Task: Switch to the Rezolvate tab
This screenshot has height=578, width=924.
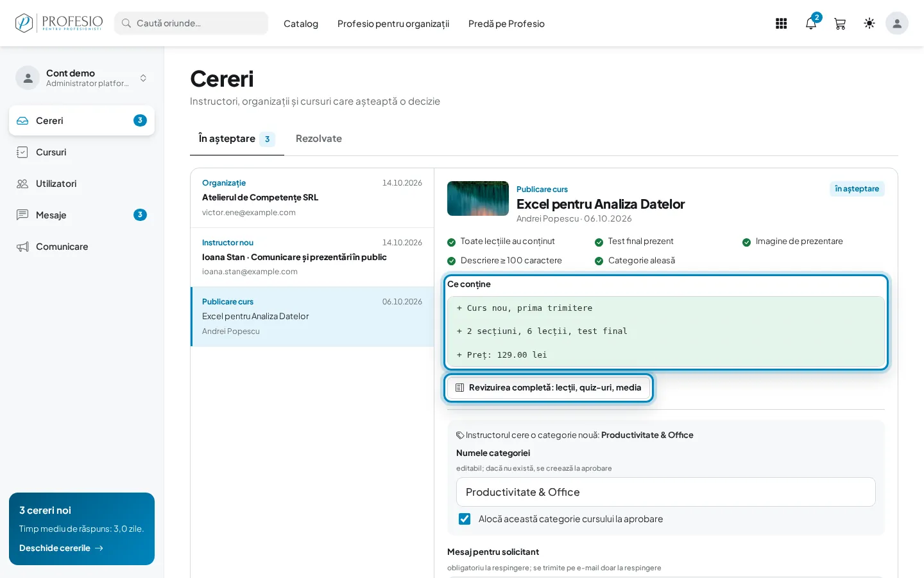Action: tap(319, 139)
